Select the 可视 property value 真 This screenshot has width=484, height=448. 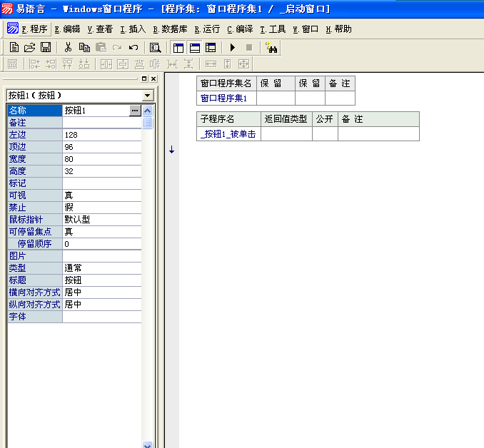coord(102,195)
